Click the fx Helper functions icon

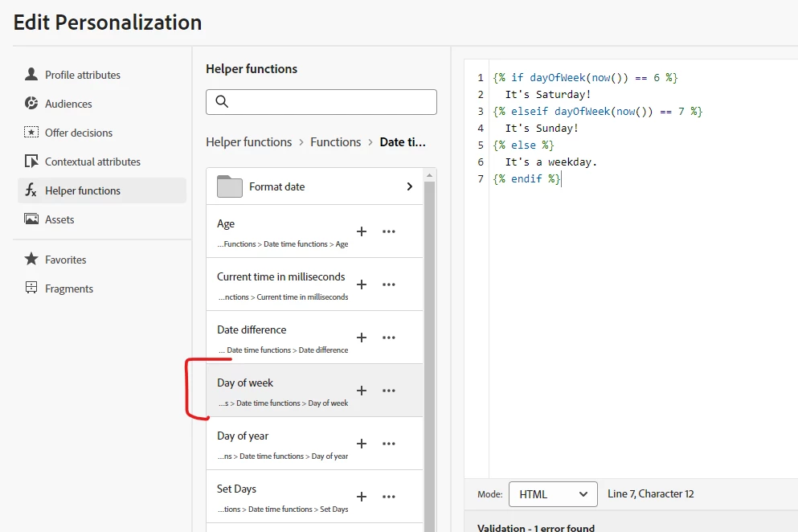pyautogui.click(x=31, y=190)
